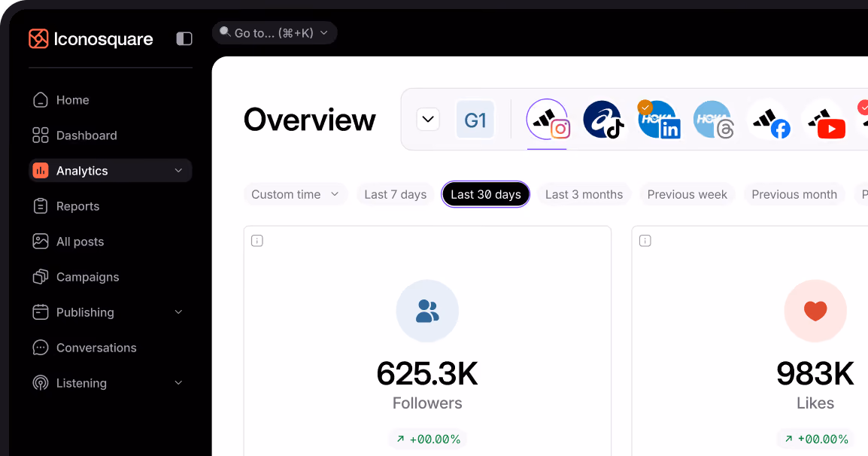868x456 pixels.
Task: Click the Publishing calendar icon
Action: [x=41, y=312]
